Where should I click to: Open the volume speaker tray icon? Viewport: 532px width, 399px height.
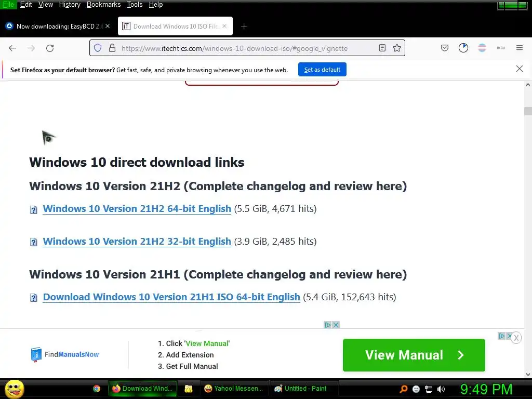click(x=441, y=389)
